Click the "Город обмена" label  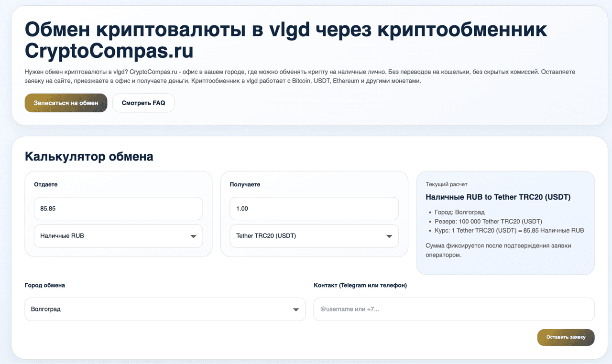(x=45, y=285)
